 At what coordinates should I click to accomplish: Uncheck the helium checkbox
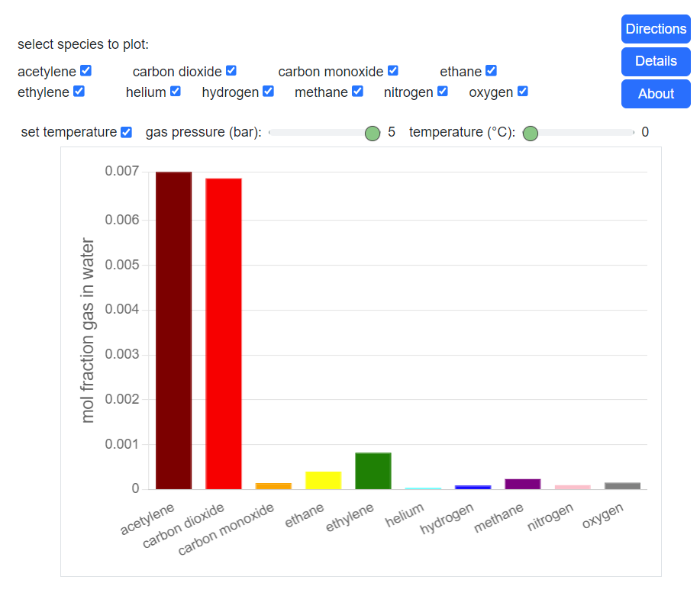coord(175,92)
